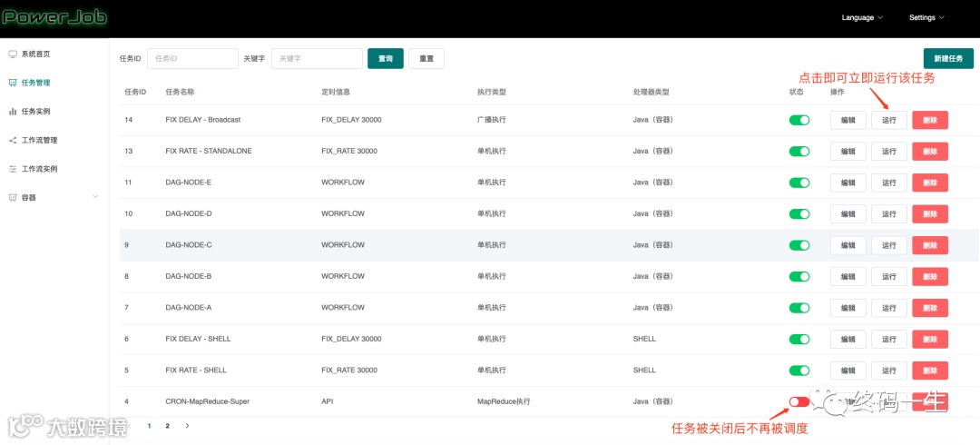Screen dimensions: 980x445
Task: Click the CRON-MapReduce-Super task name
Action: 208,401
